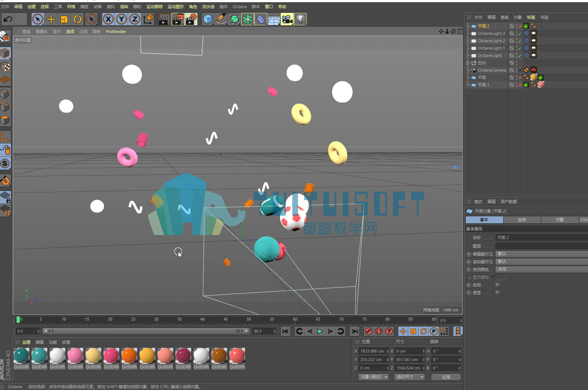Toggle the 编辑器可见 radio indicator
This screenshot has width=588, height=390.
coord(469,254)
